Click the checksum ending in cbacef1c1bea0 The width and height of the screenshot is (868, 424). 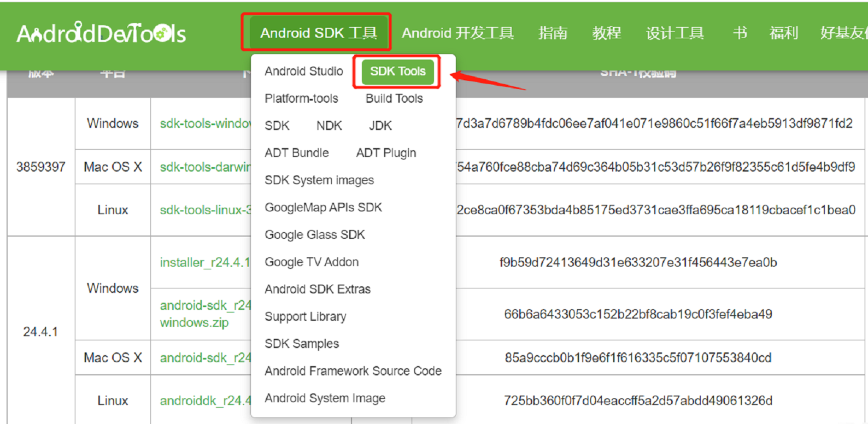click(656, 210)
